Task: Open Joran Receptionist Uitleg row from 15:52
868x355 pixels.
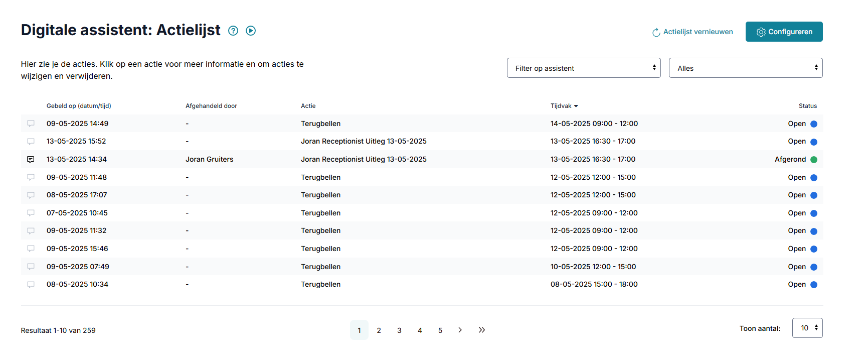Action: pyautogui.click(x=422, y=141)
